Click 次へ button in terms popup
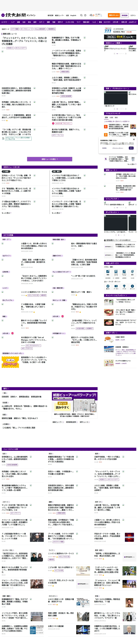 131,148
